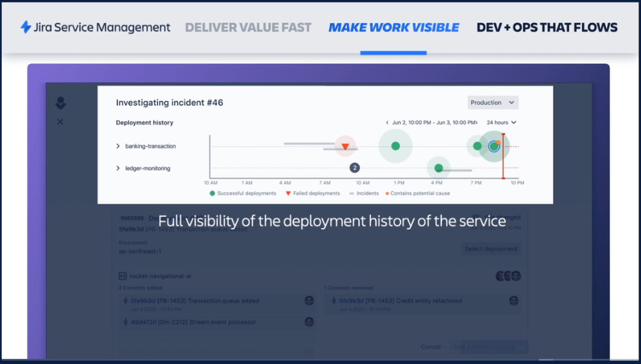641x364 pixels.
Task: Click the 1 PM banking-transaction successful deployment dot
Action: [395, 146]
